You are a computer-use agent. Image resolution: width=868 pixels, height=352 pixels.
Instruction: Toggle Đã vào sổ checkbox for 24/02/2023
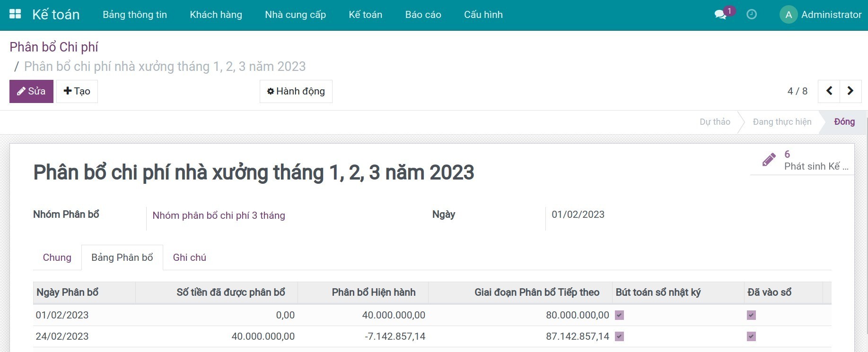coord(751,336)
